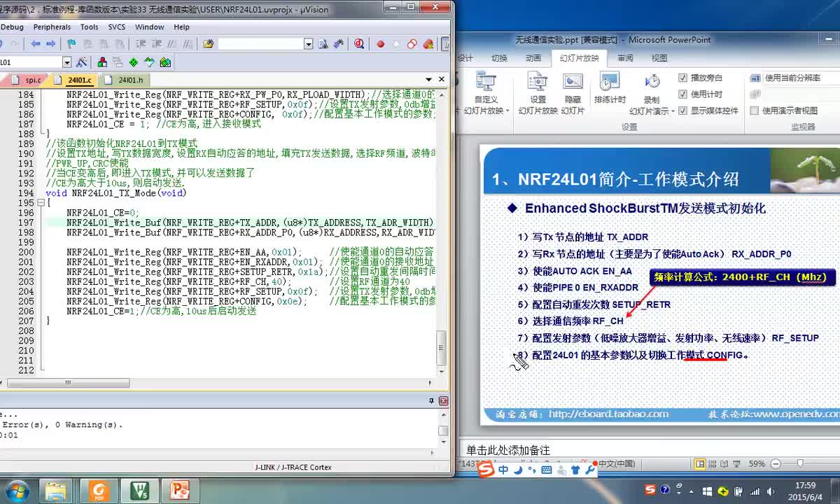
Task: Uncheck 使用计时 checkbox
Action: pos(682,94)
